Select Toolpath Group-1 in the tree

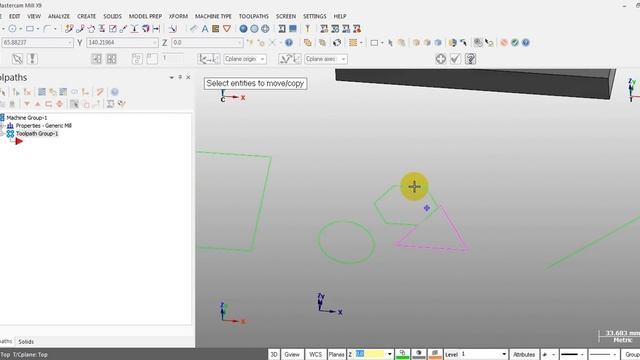click(x=37, y=133)
